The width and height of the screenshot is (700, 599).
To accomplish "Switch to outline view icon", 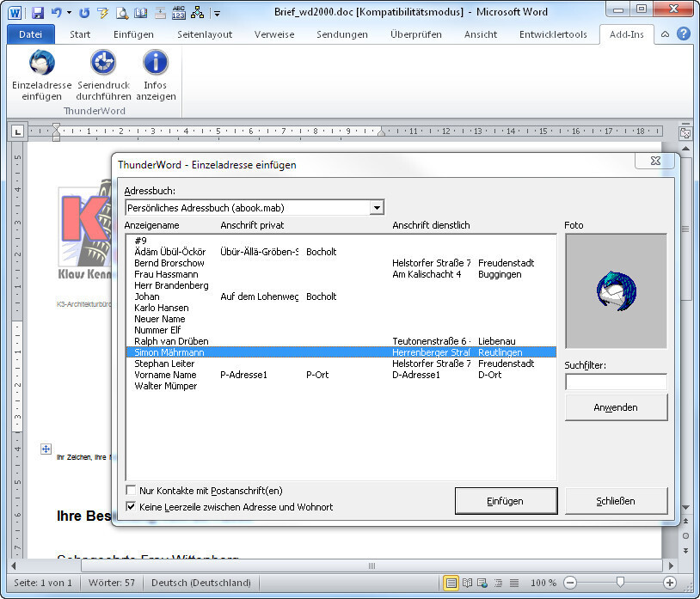I will point(499,583).
